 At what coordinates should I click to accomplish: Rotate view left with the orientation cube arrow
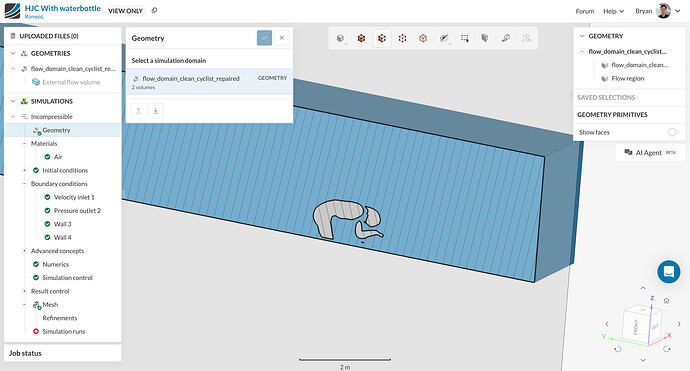pyautogui.click(x=607, y=324)
